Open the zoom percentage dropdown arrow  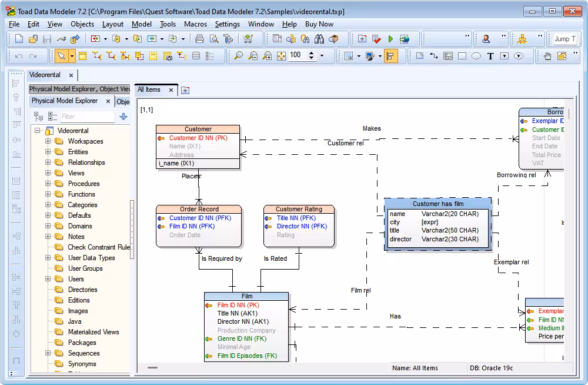point(322,56)
